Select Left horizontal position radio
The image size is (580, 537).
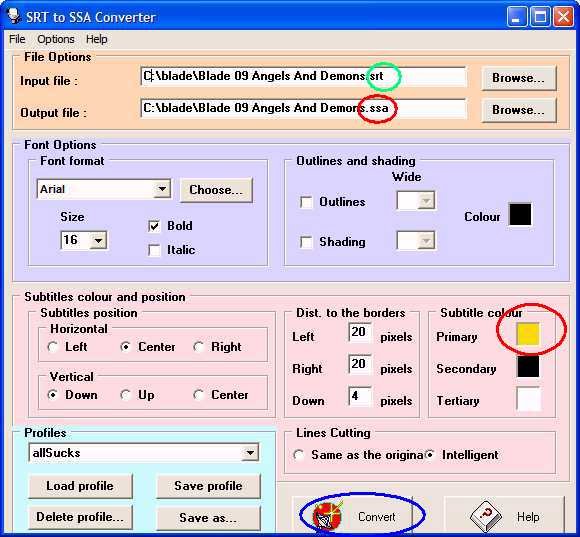click(x=53, y=347)
